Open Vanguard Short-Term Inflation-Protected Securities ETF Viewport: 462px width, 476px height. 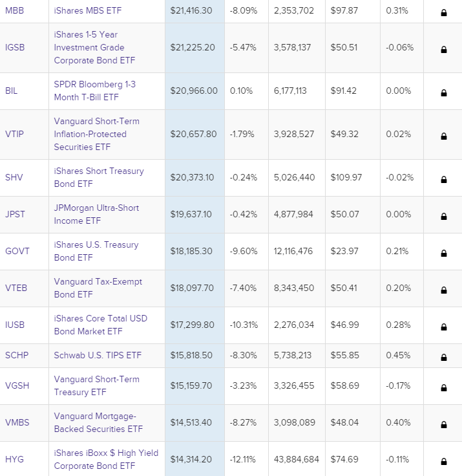pyautogui.click(x=97, y=134)
